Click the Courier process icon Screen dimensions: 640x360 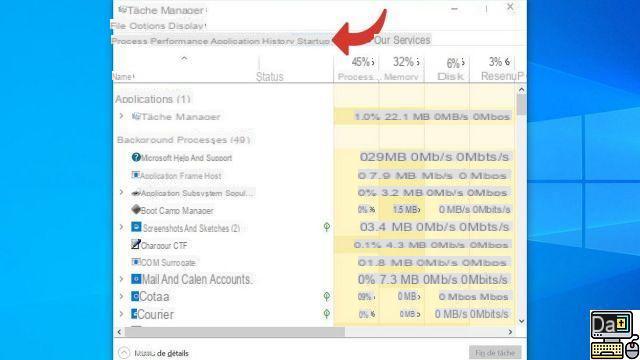[134, 313]
